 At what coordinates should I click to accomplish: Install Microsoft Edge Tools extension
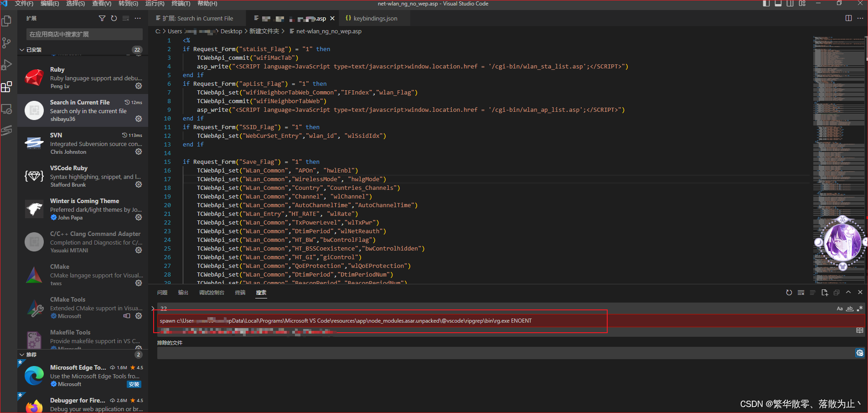click(134, 384)
